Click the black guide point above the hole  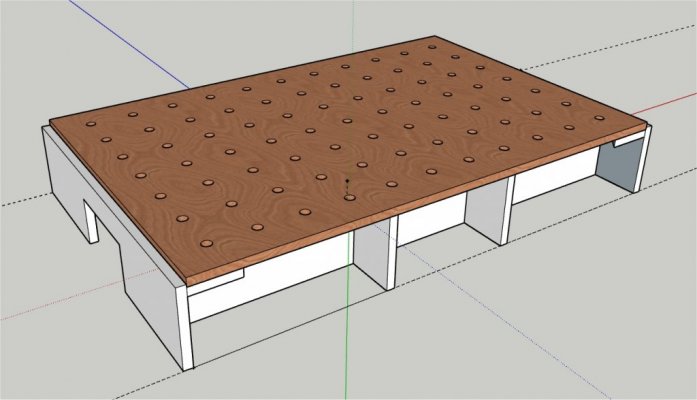348,181
